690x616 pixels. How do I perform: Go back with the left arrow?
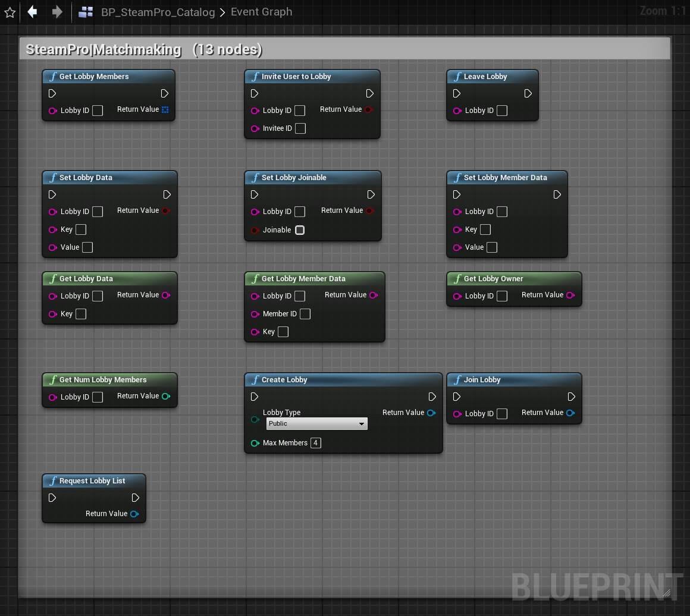[x=33, y=12]
